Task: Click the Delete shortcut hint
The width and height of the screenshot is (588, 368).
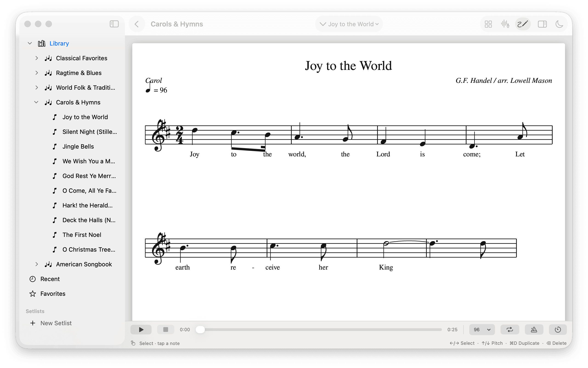Action: pos(556,343)
